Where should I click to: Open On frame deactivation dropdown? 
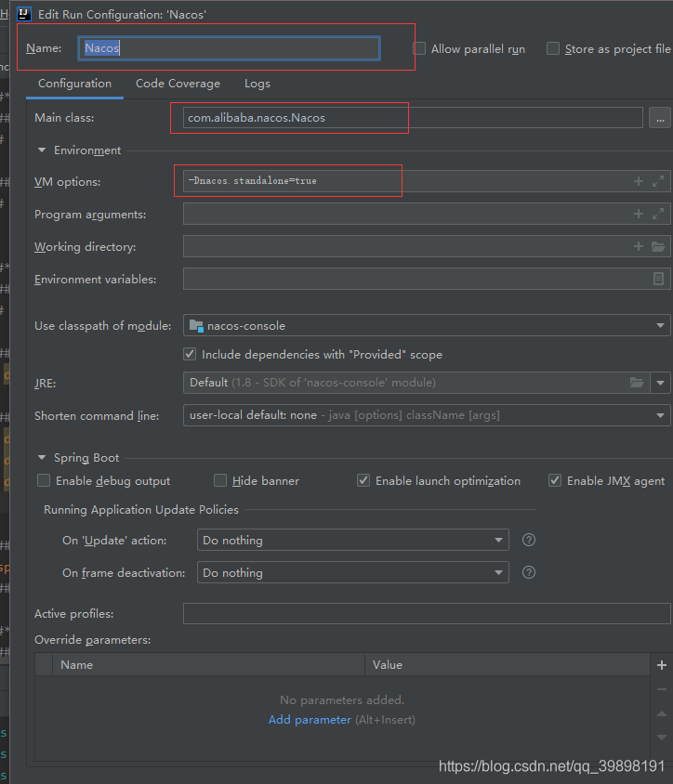point(352,572)
